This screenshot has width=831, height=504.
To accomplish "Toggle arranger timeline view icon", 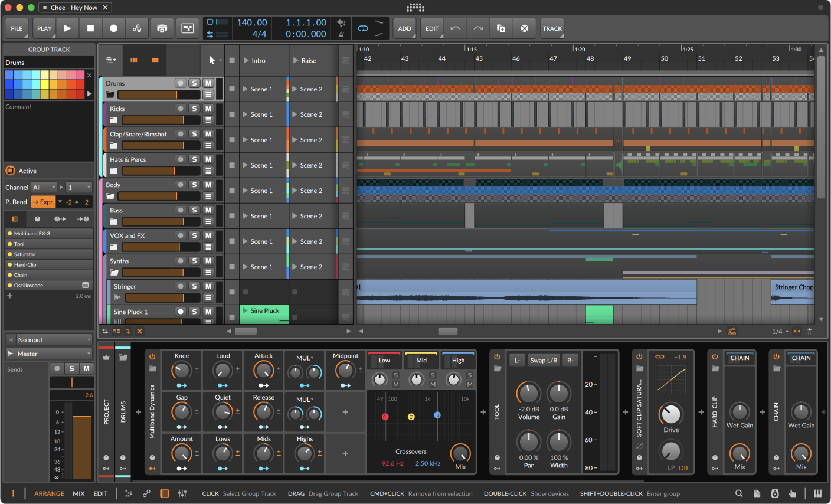I will point(155,60).
